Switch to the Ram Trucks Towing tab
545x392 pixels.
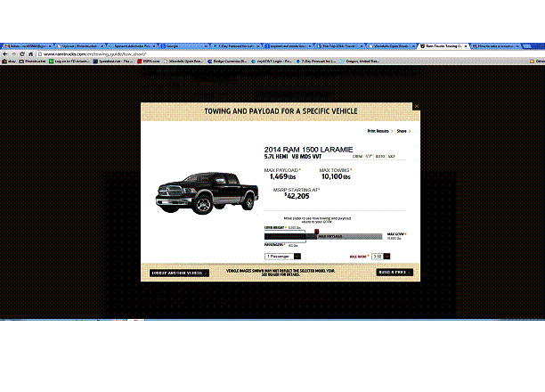442,46
